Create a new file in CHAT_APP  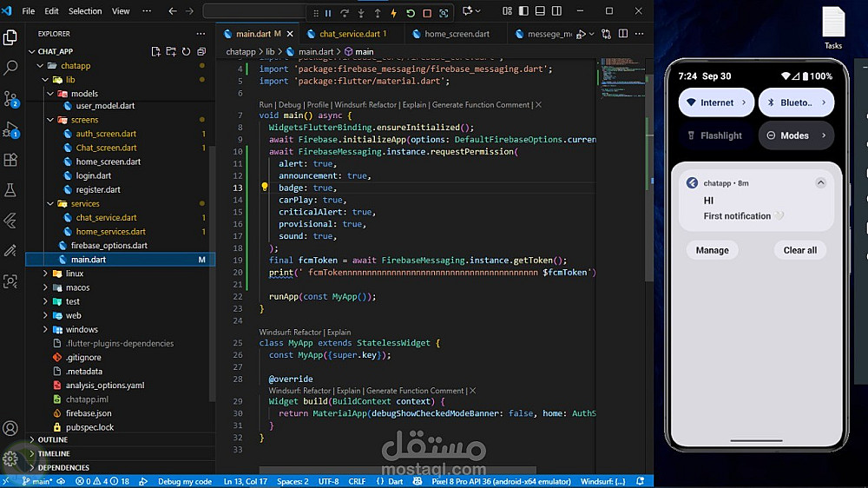[x=155, y=51]
